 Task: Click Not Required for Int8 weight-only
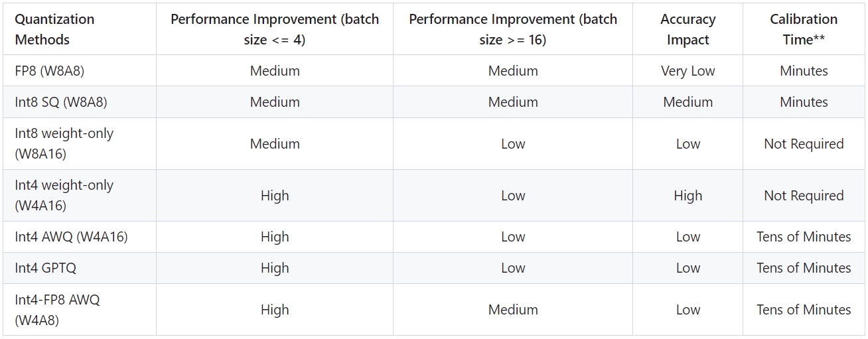[804, 144]
